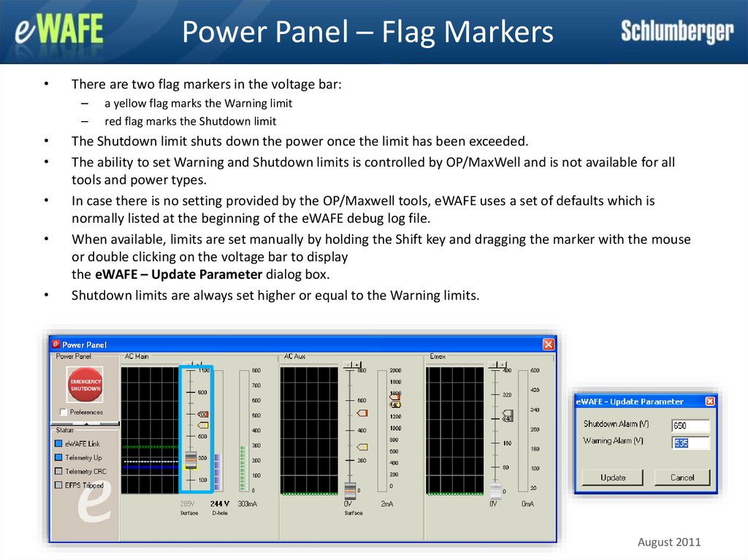Grab the AC Main voltage slider handle
The height and width of the screenshot is (560, 748).
pos(191,460)
